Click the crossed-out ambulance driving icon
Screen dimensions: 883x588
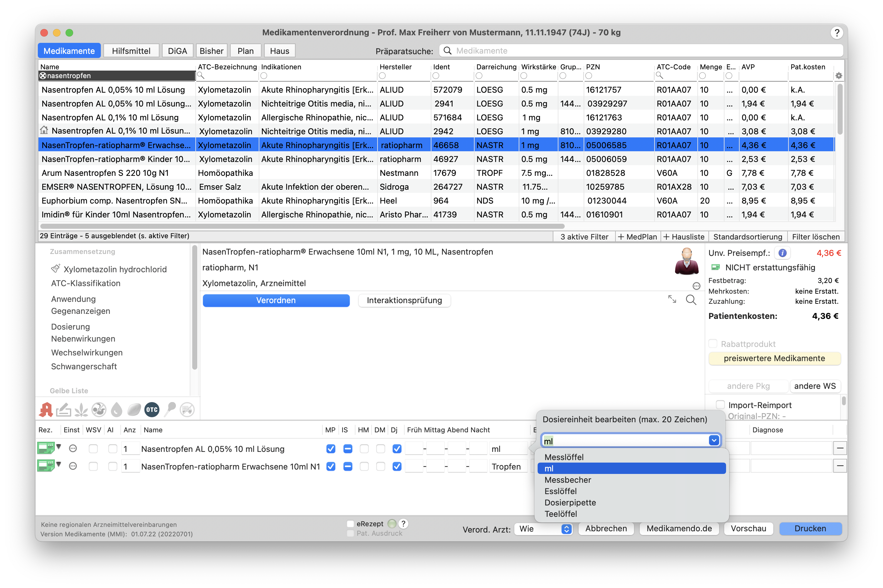click(x=187, y=410)
